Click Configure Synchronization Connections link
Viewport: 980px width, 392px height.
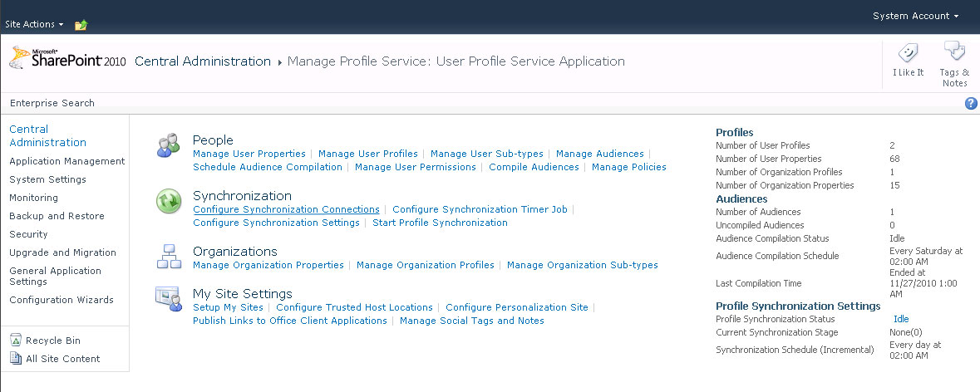286,209
